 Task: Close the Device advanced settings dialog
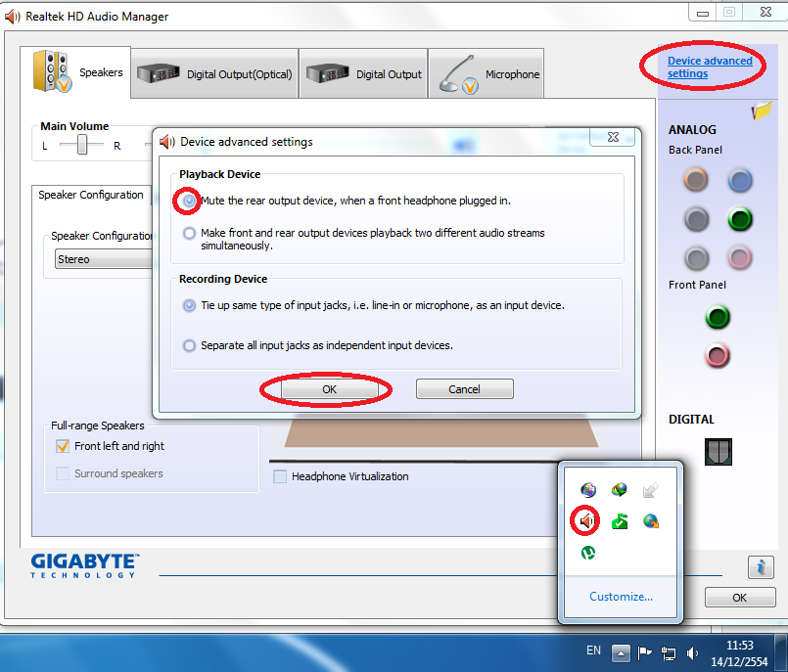coord(613,137)
